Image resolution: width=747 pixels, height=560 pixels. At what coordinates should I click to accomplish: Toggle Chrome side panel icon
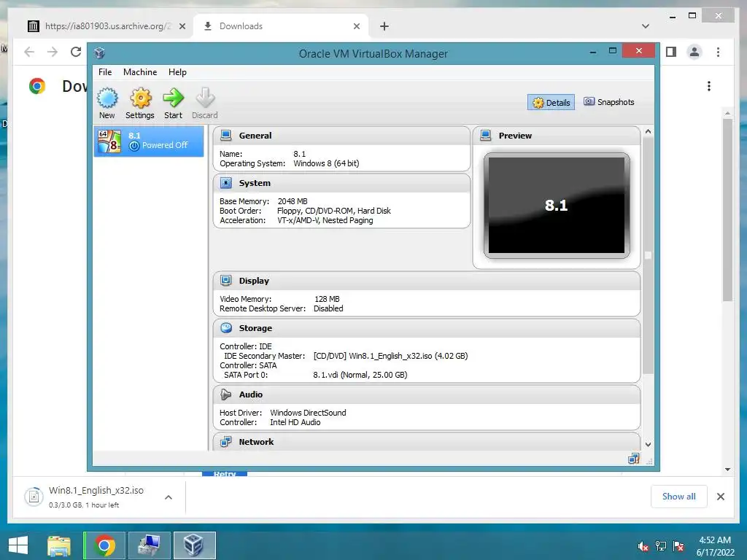[671, 52]
